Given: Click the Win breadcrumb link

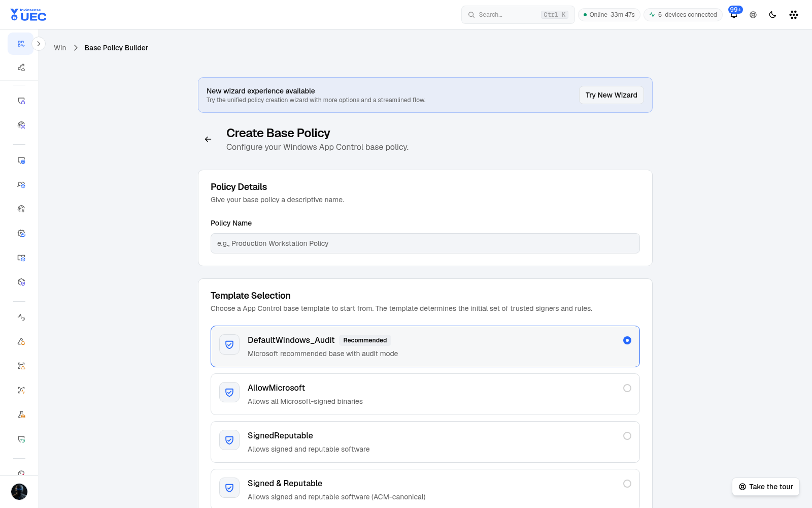Looking at the screenshot, I should (60, 48).
